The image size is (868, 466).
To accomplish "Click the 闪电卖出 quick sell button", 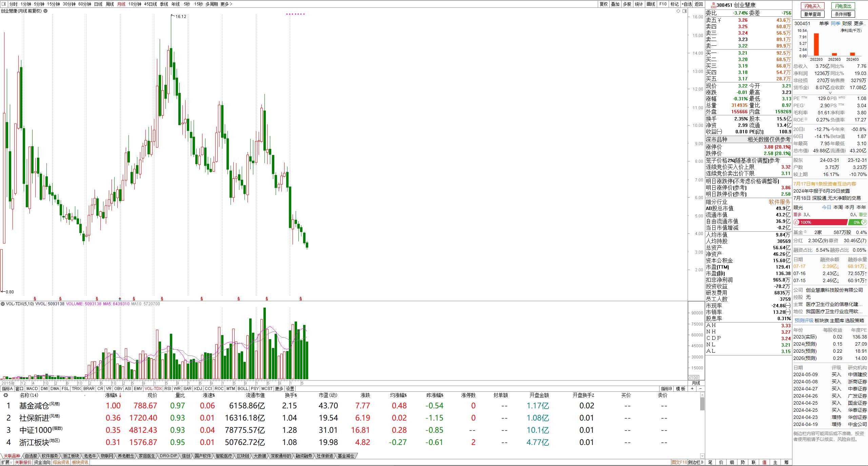I will click(843, 6).
